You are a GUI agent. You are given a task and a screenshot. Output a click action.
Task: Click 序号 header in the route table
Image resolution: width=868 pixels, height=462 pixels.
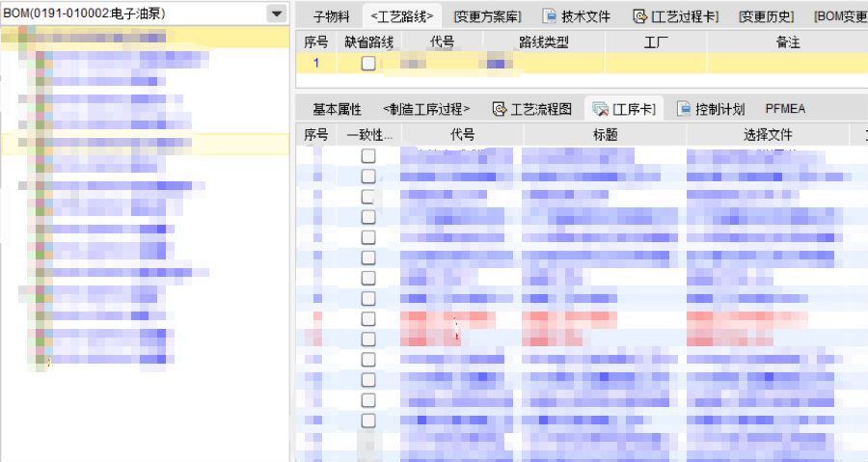[x=316, y=42]
